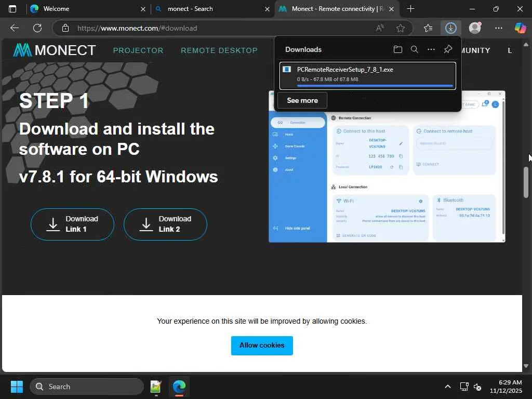This screenshot has height=399, width=532.
Task: Open Edge Settings and more menu
Action: point(498,28)
